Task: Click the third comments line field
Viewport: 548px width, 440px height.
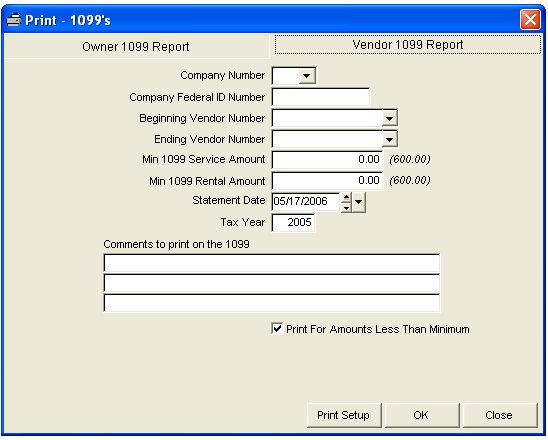Action: click(272, 303)
